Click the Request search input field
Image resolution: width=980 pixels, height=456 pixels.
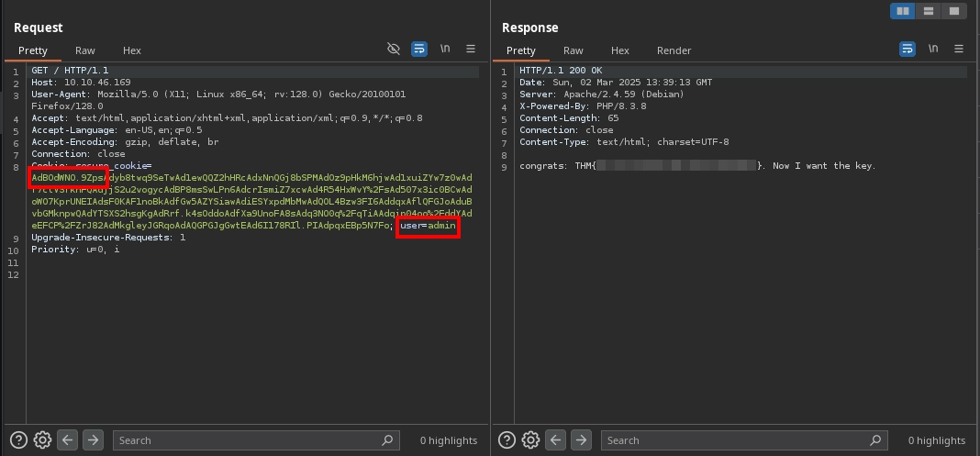(248, 440)
